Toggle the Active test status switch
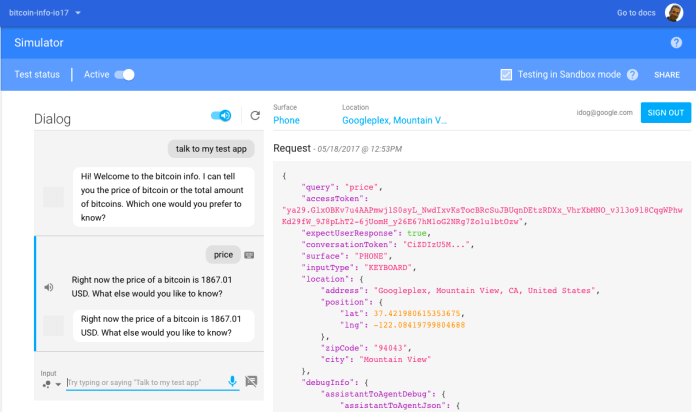The image size is (696, 412). click(x=124, y=75)
